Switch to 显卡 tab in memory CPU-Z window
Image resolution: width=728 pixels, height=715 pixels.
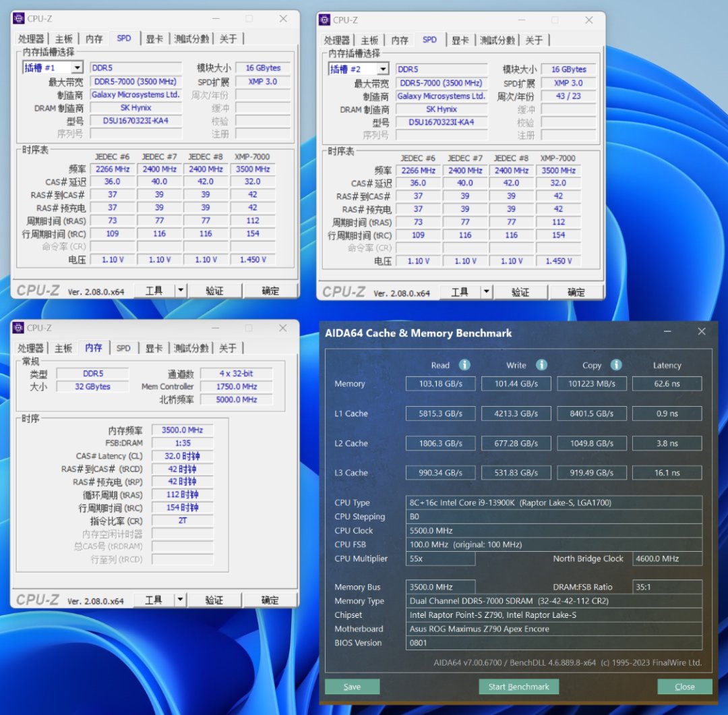[x=154, y=348]
